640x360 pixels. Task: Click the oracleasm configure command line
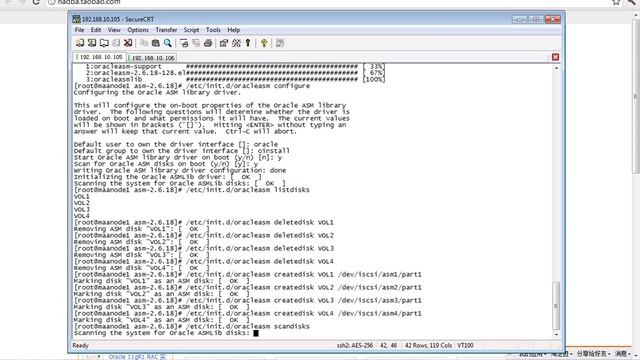pyautogui.click(x=192, y=86)
